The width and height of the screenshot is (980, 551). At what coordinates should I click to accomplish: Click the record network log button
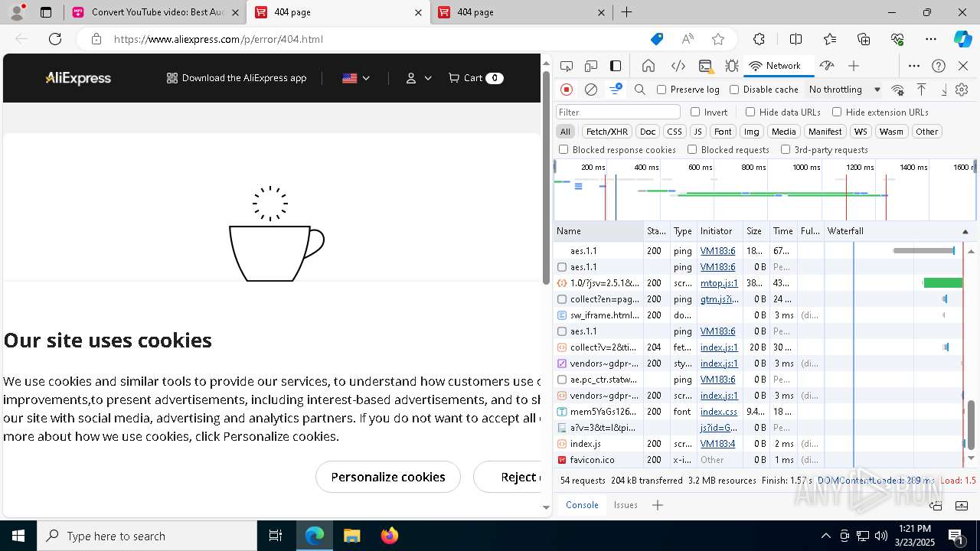point(567,90)
